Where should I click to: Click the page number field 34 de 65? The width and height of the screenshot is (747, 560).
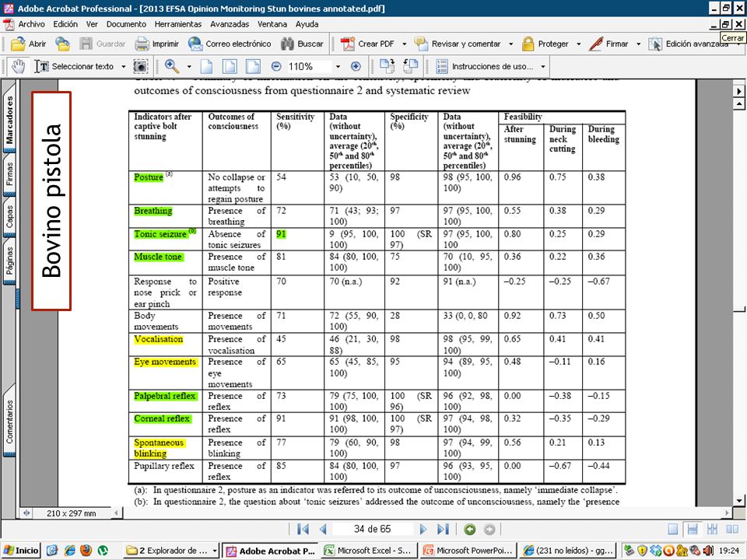(373, 529)
